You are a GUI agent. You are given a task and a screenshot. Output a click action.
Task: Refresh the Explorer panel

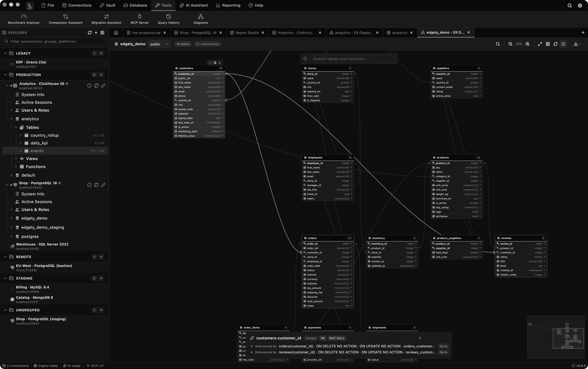coord(90,33)
